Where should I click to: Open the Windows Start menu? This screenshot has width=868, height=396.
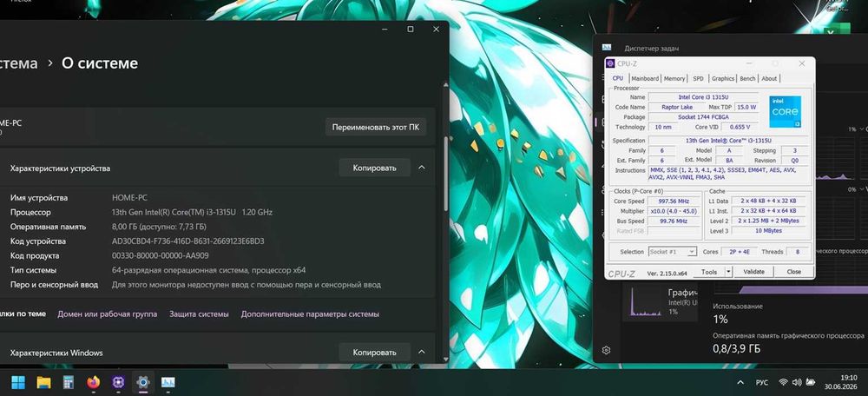(18, 382)
